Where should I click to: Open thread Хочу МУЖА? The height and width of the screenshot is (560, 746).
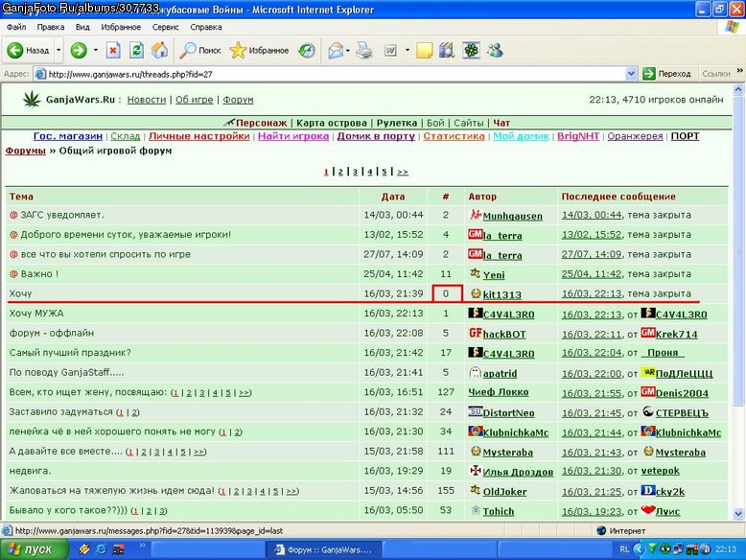pos(36,313)
